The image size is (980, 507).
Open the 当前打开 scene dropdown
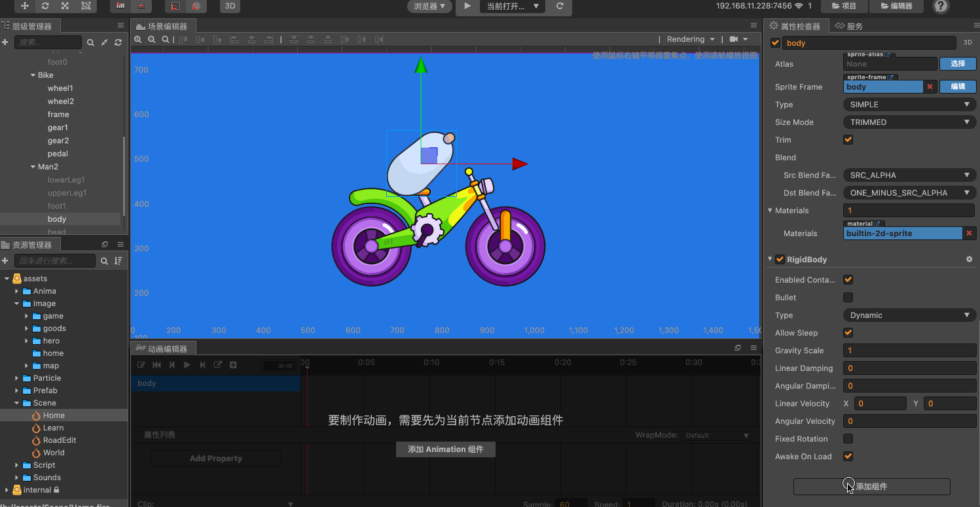click(513, 6)
